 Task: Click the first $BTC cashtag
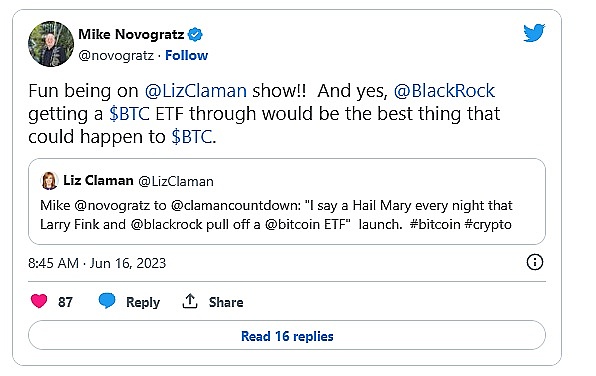click(129, 114)
